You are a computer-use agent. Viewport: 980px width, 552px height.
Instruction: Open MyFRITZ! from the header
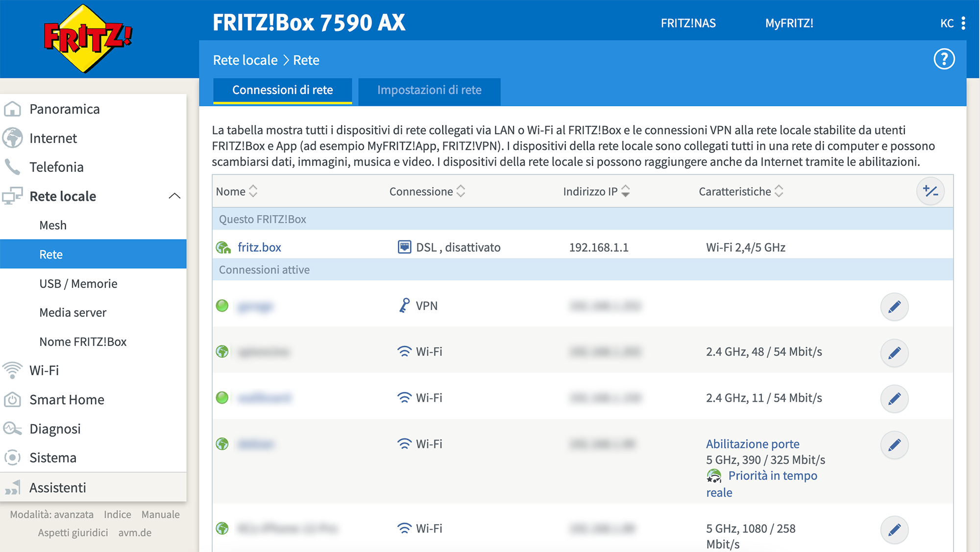789,23
